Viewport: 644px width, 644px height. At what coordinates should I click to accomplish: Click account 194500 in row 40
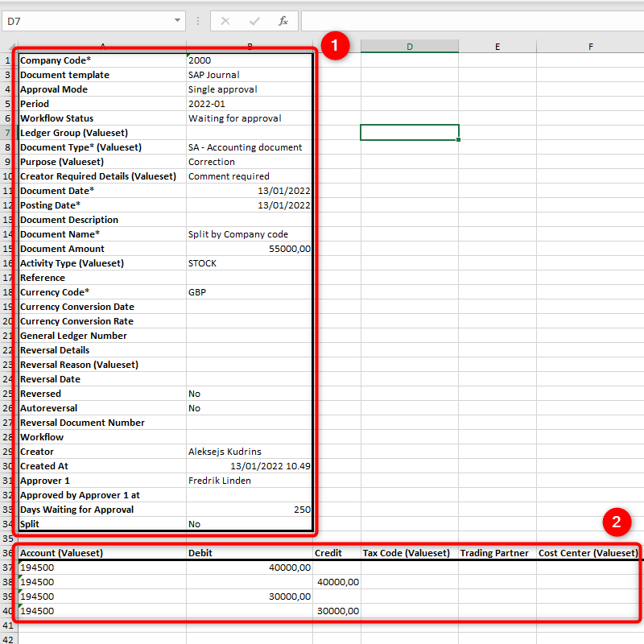point(102,611)
